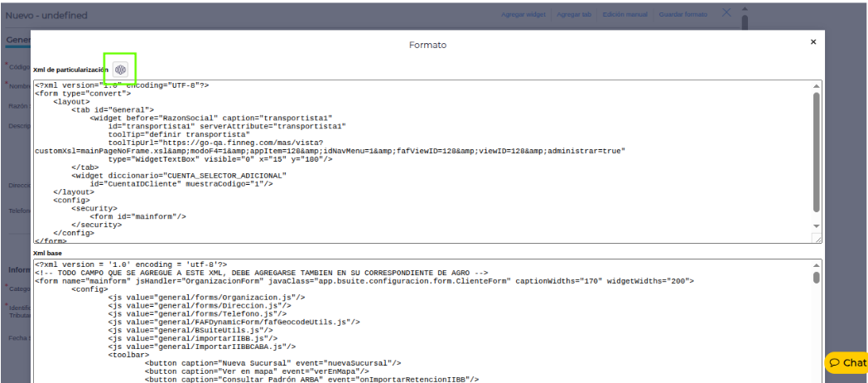Open the yellow Chat widget

[846, 362]
